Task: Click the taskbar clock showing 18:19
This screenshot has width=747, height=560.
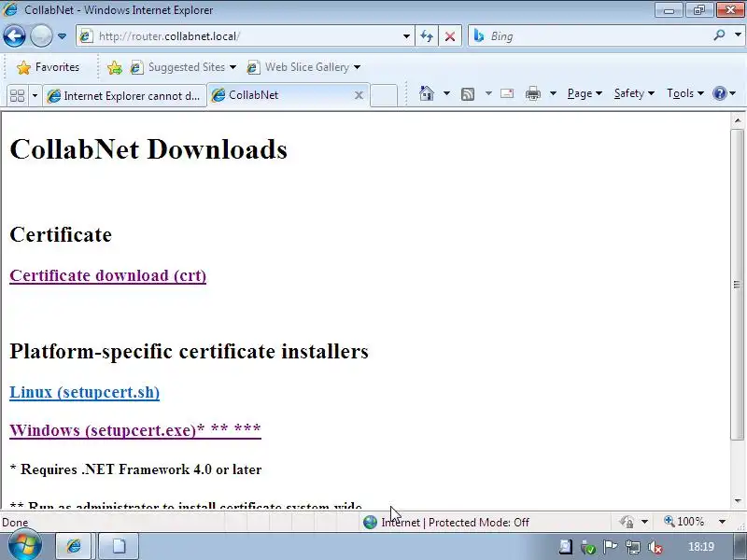Action: coord(701,547)
